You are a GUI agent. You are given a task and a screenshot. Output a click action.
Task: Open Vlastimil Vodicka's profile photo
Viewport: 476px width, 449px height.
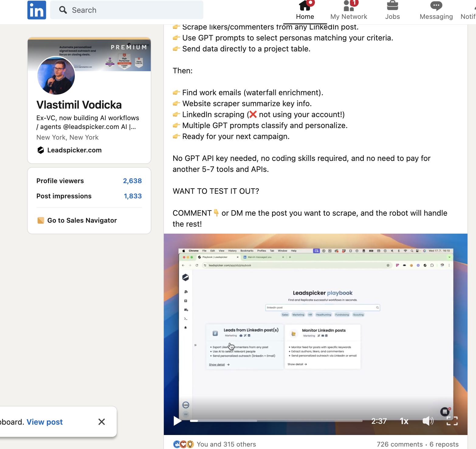click(x=56, y=75)
